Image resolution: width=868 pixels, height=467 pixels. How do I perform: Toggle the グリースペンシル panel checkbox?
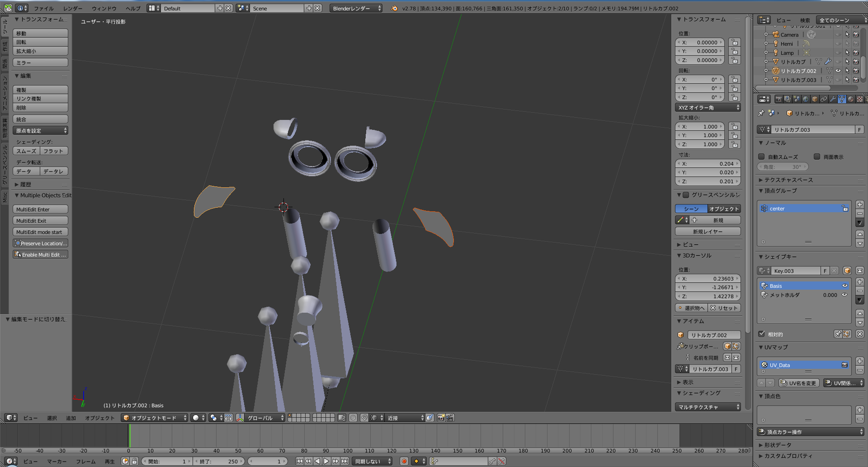[686, 195]
